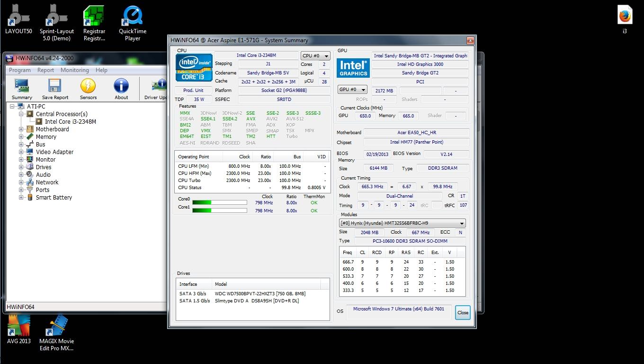The width and height of the screenshot is (644, 364).
Task: Open the Help menu
Action: click(101, 70)
